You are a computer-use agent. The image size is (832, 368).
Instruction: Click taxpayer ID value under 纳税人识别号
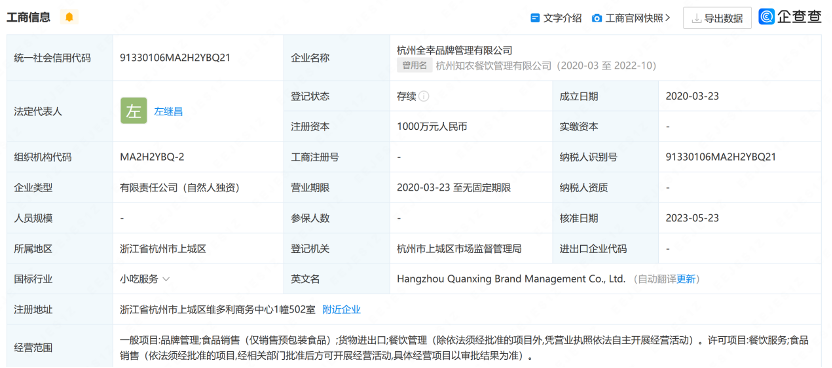[721, 157]
